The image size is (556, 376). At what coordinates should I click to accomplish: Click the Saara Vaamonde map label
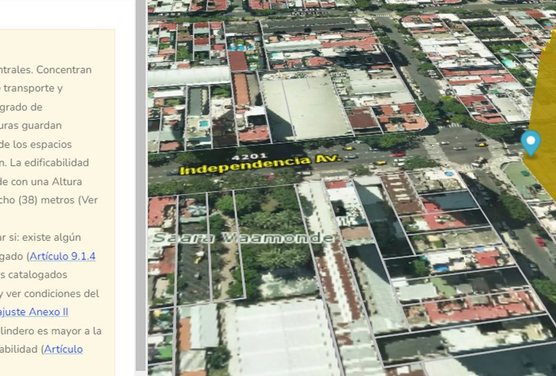[x=244, y=238]
